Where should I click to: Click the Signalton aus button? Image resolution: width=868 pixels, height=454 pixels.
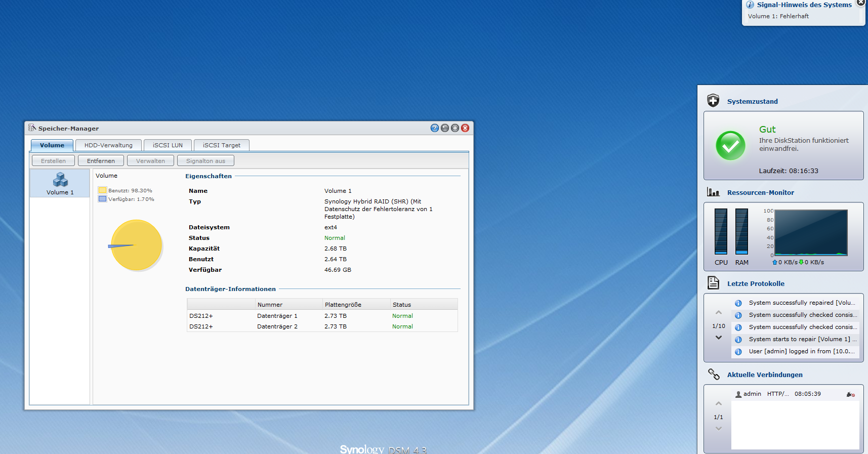[205, 161]
